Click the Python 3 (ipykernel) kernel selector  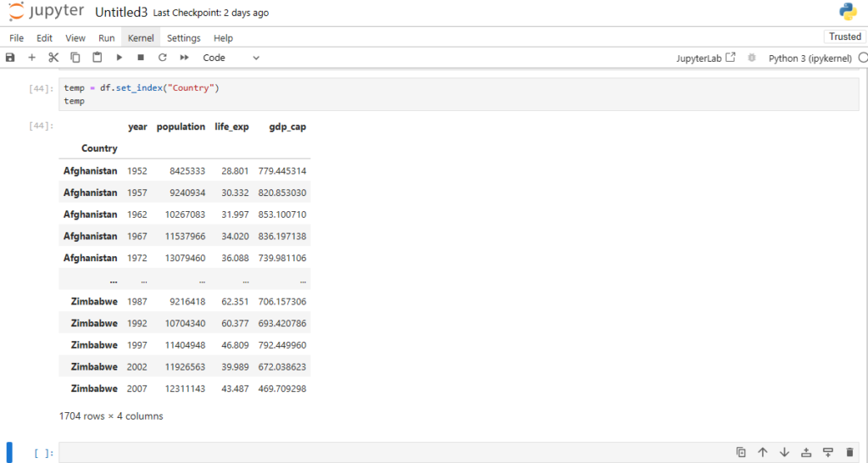(811, 59)
